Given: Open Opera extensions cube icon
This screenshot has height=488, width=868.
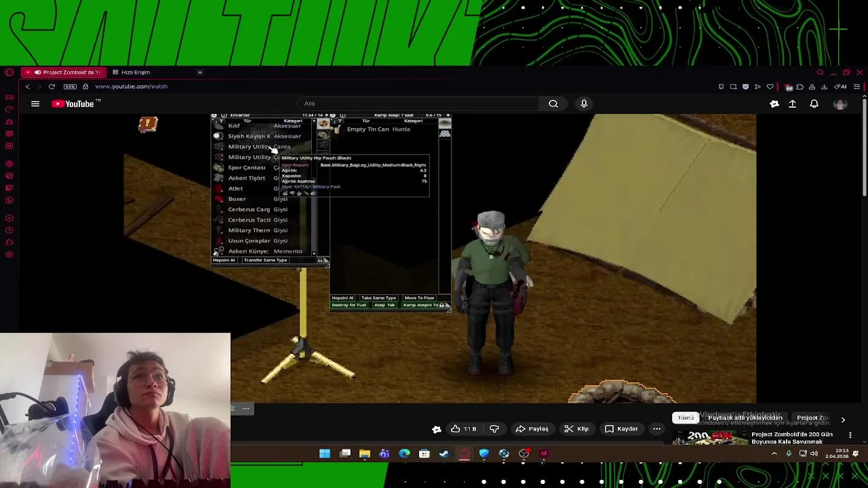Looking at the screenshot, I should point(800,87).
